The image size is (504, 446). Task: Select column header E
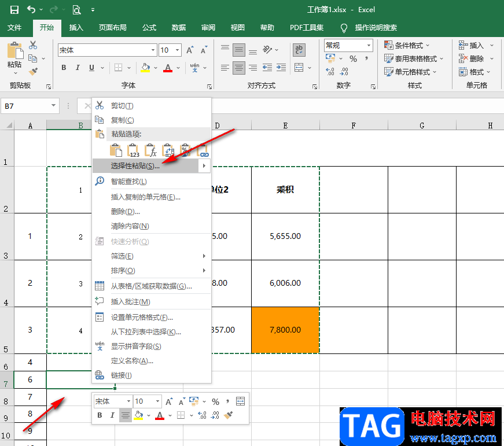285,126
